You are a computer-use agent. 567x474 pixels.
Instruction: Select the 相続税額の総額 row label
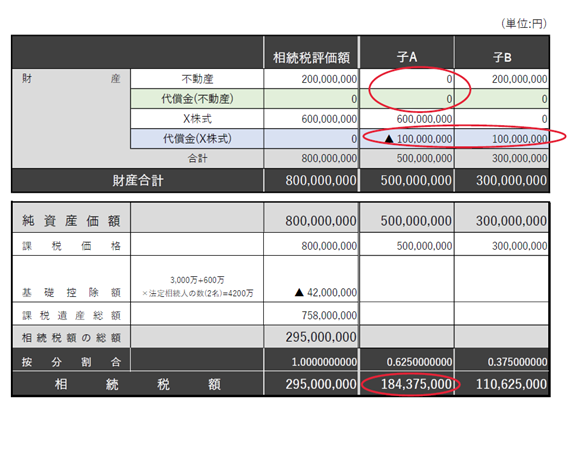click(x=71, y=337)
